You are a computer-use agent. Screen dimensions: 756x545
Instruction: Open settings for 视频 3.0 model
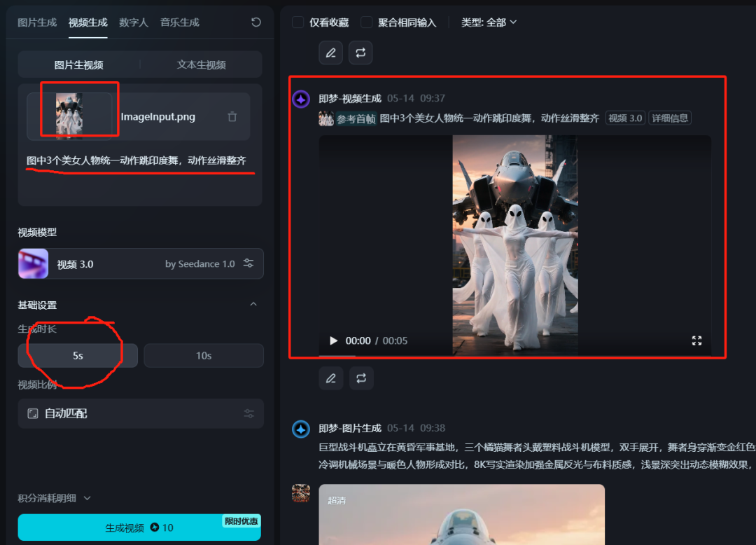tap(248, 263)
